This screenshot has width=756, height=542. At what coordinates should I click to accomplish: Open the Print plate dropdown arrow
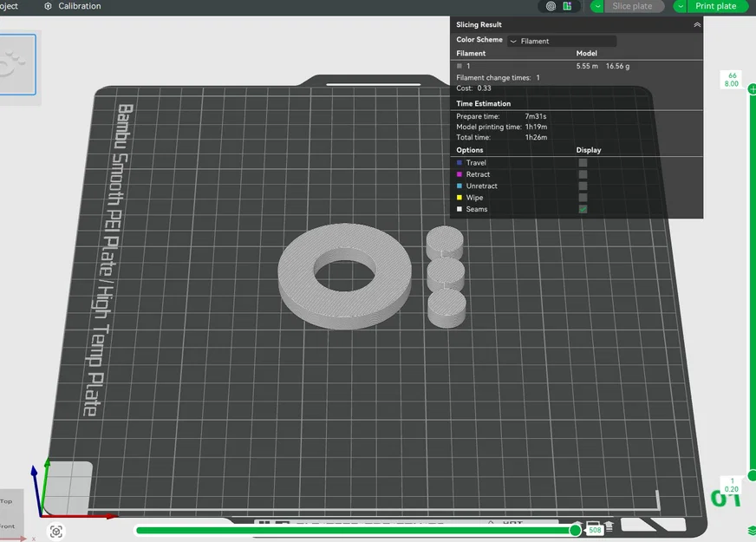coord(680,6)
